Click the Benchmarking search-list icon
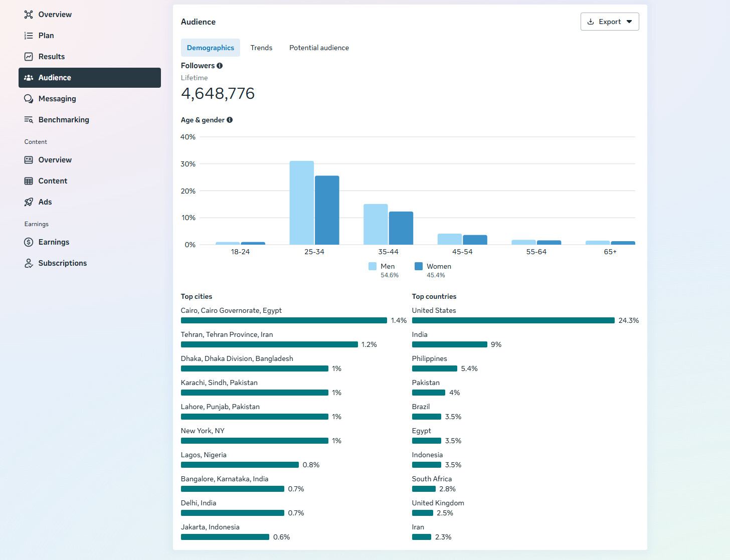Viewport: 730px width, 560px height. click(x=29, y=120)
